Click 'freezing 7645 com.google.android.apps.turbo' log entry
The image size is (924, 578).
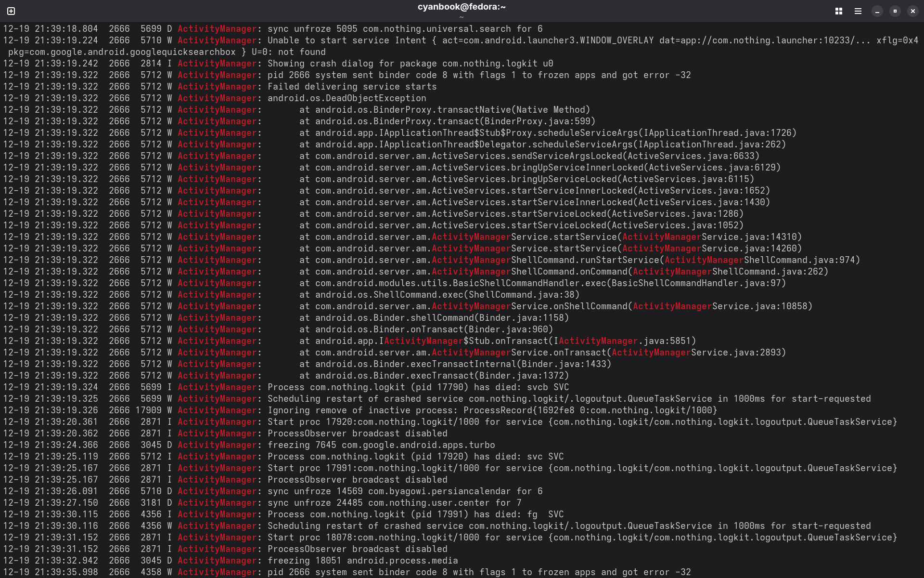381,445
